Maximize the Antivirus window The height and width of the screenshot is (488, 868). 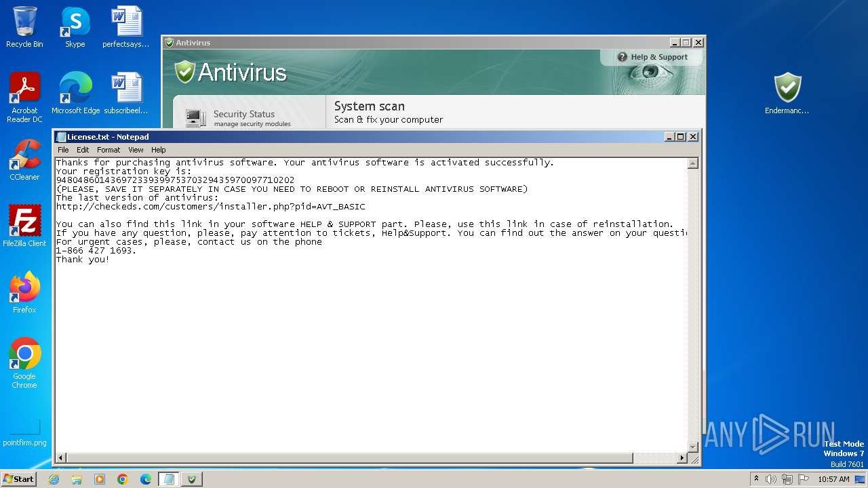686,43
